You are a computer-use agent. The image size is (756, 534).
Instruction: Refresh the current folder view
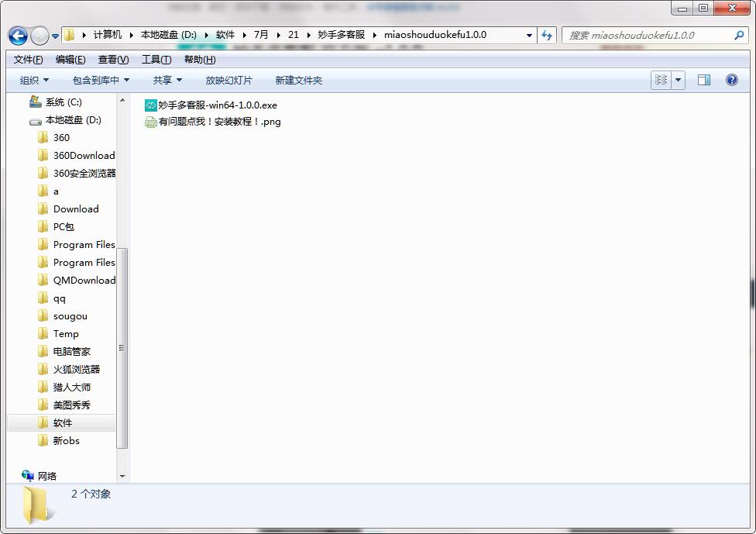click(547, 35)
